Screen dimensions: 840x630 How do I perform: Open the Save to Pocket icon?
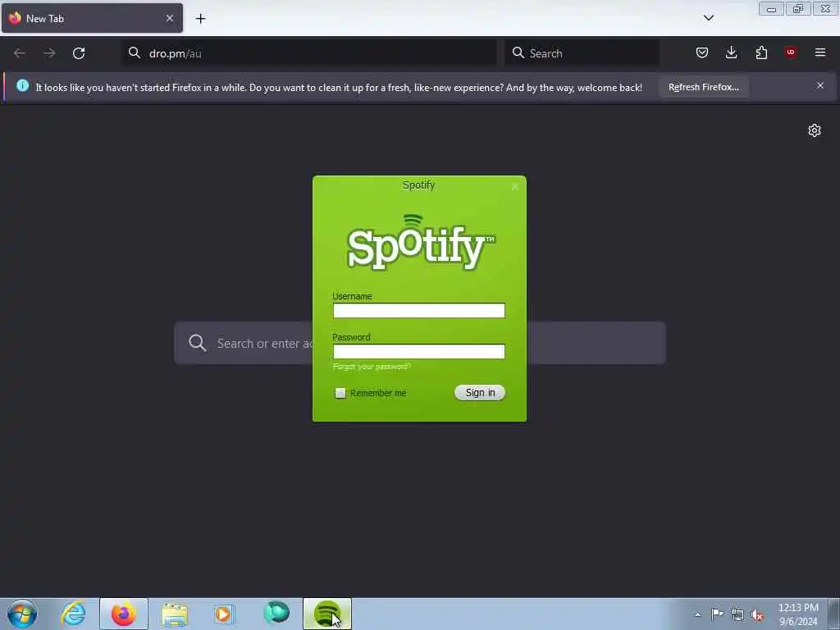[x=702, y=52]
